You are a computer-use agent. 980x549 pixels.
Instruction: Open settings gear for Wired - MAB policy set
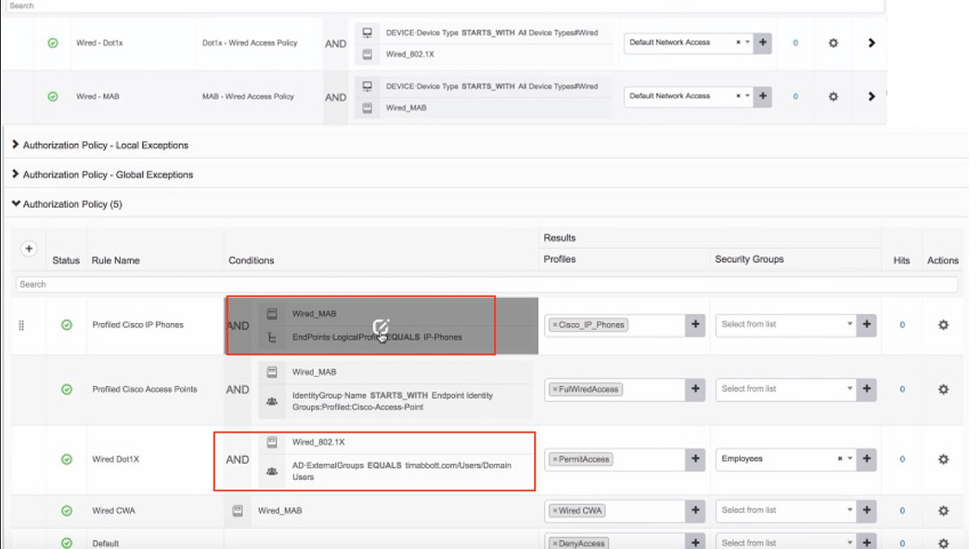click(x=833, y=97)
